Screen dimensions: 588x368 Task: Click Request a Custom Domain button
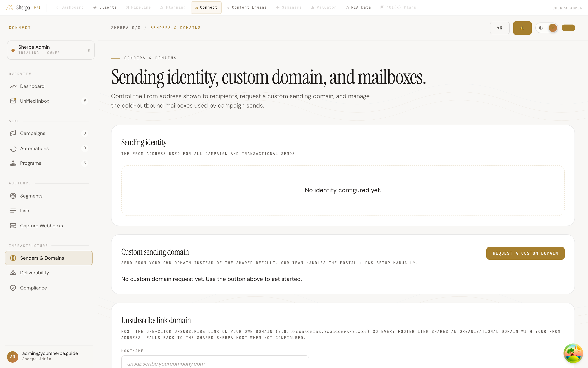[525, 253]
